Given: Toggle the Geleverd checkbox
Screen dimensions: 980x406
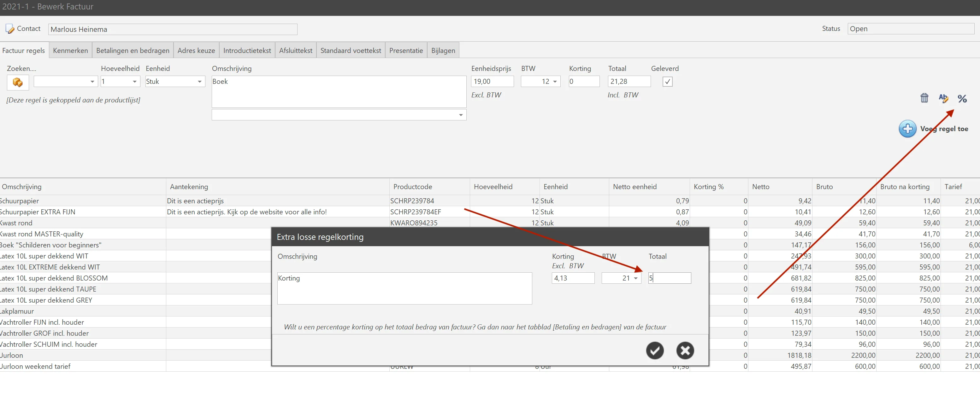Looking at the screenshot, I should tap(667, 81).
